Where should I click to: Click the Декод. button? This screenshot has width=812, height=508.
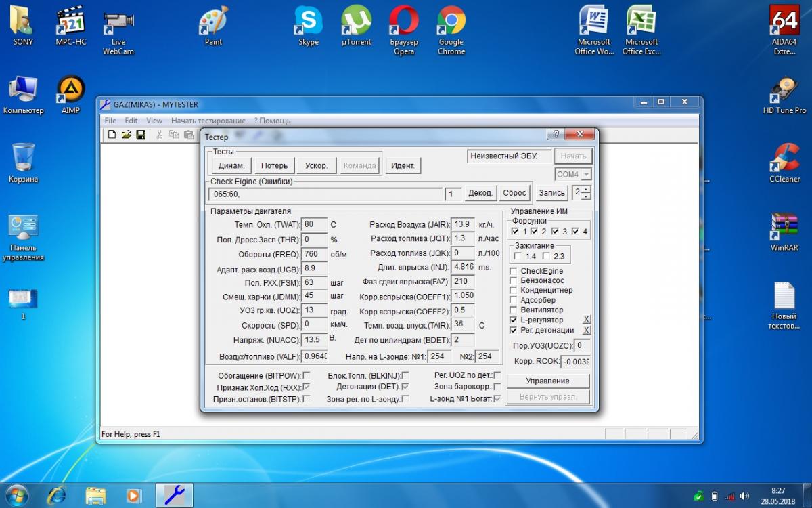click(x=480, y=193)
